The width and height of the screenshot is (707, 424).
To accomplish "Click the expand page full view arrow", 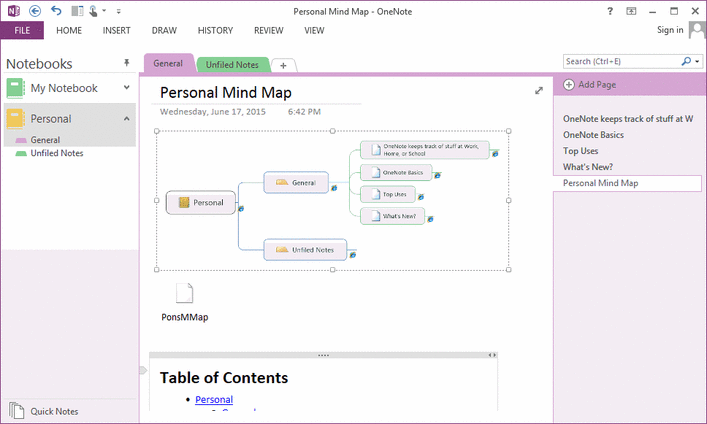I will (539, 91).
